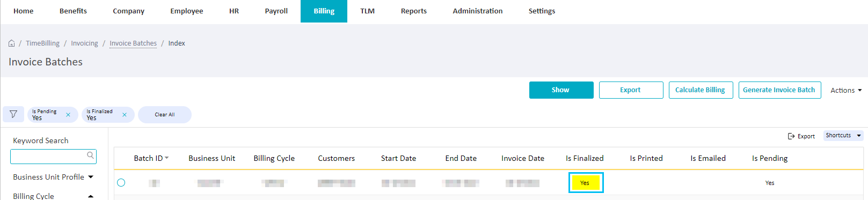Click the Invoice Date column header
This screenshot has width=868, height=200.
coord(523,158)
